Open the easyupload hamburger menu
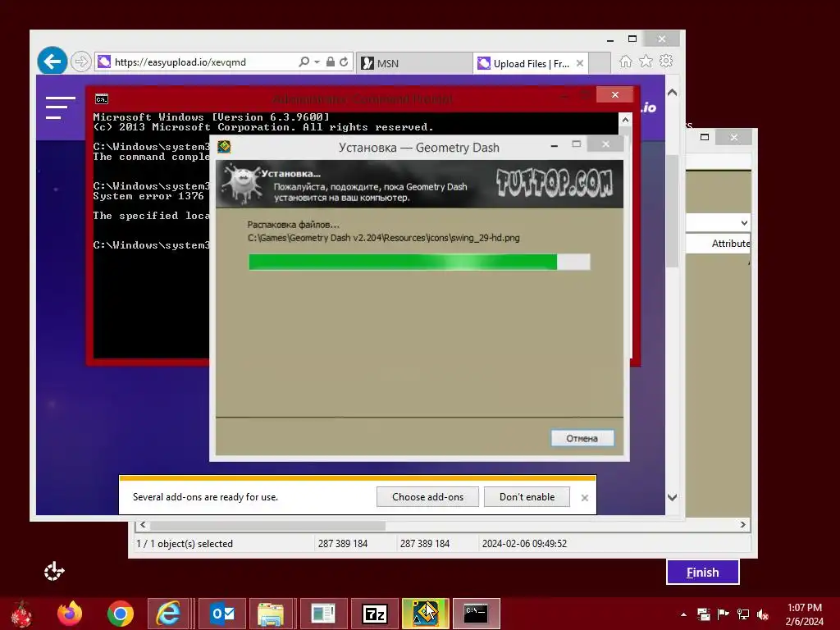The image size is (840, 630). point(60,107)
